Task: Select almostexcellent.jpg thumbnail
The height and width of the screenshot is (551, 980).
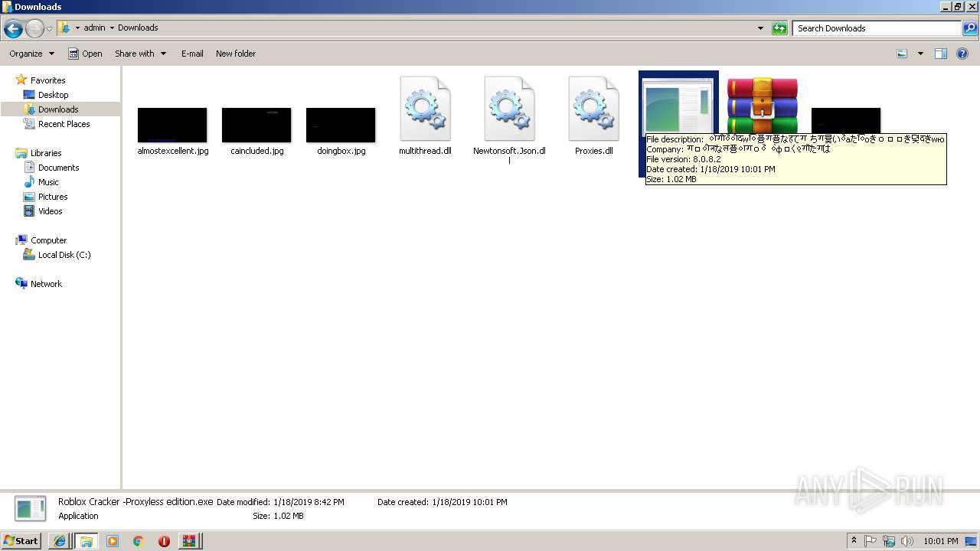Action: tap(172, 125)
